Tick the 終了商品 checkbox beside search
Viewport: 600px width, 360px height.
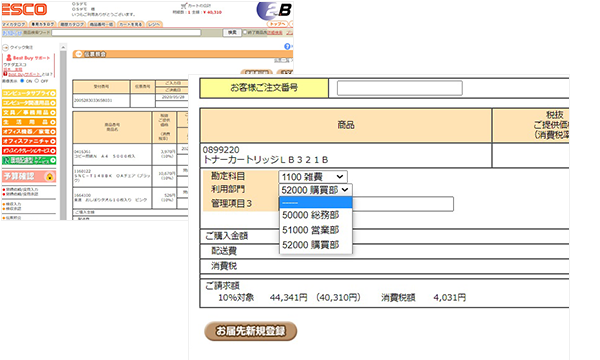245,33
